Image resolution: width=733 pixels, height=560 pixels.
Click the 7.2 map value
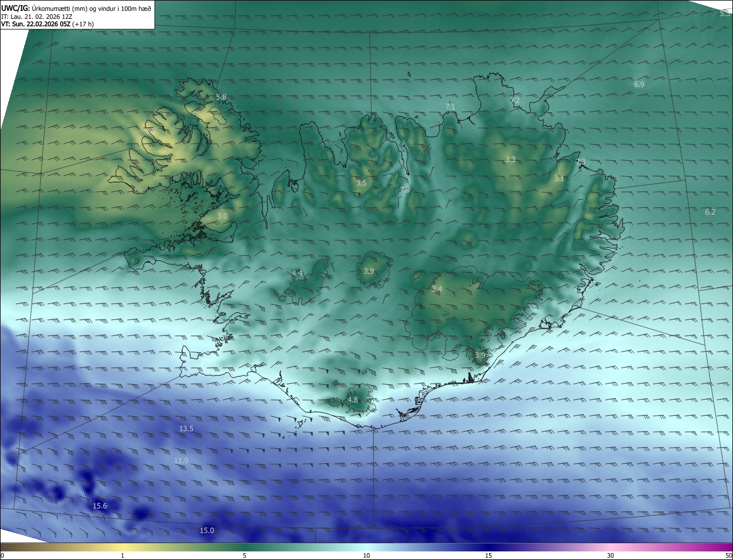[x=515, y=100]
